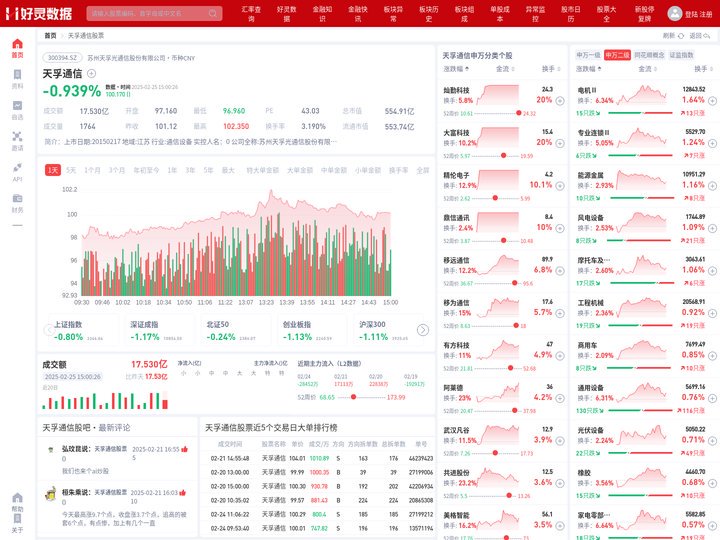Select the 年初至今 chart range
This screenshot has height=540, width=720.
click(x=146, y=170)
